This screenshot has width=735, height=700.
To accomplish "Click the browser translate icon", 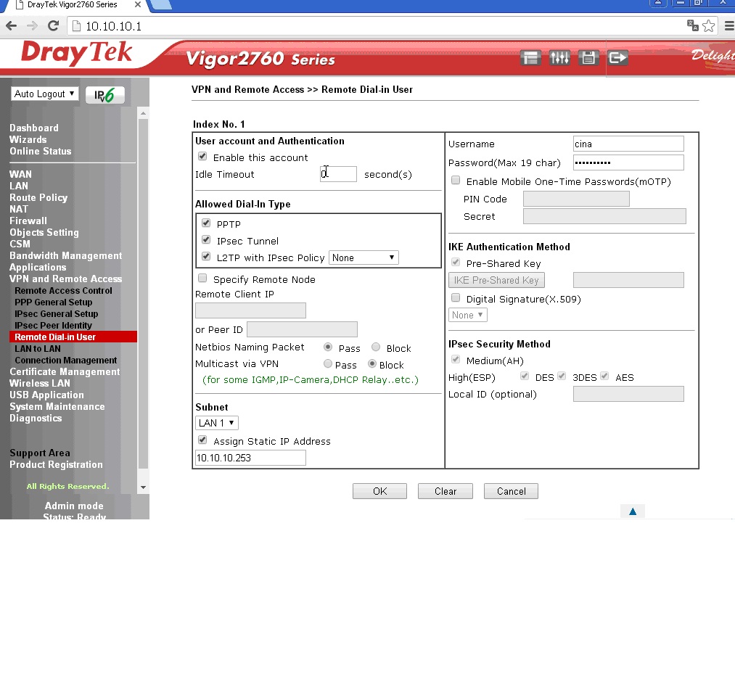I will click(693, 26).
